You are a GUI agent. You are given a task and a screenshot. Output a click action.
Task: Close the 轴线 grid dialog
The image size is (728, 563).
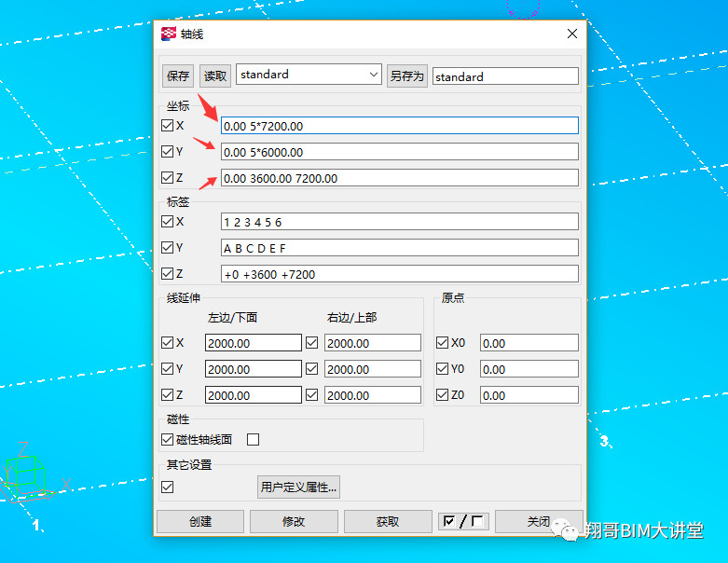coord(571,34)
